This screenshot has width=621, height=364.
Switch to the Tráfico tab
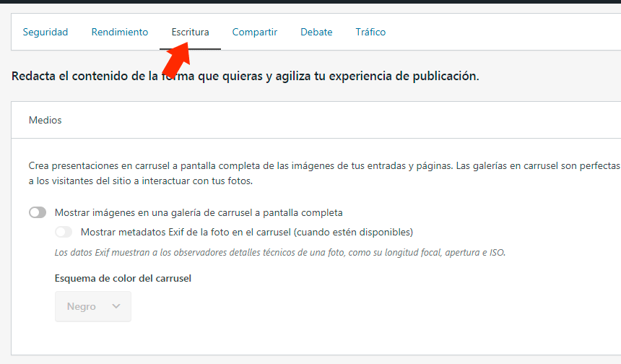pos(370,32)
